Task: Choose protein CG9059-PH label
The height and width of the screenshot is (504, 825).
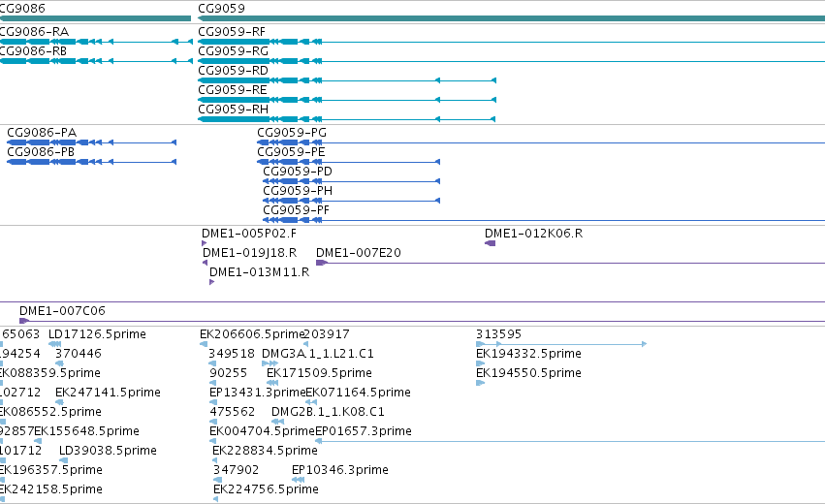Action: [x=298, y=191]
